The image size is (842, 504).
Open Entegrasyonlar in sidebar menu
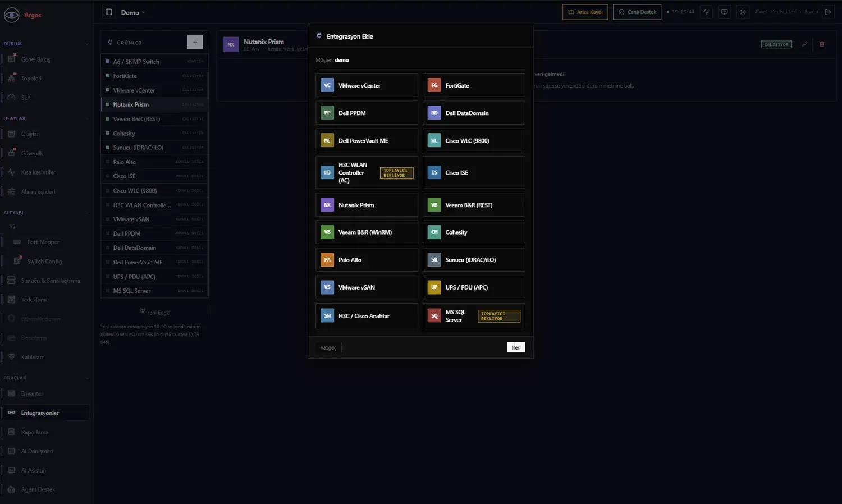(45, 413)
